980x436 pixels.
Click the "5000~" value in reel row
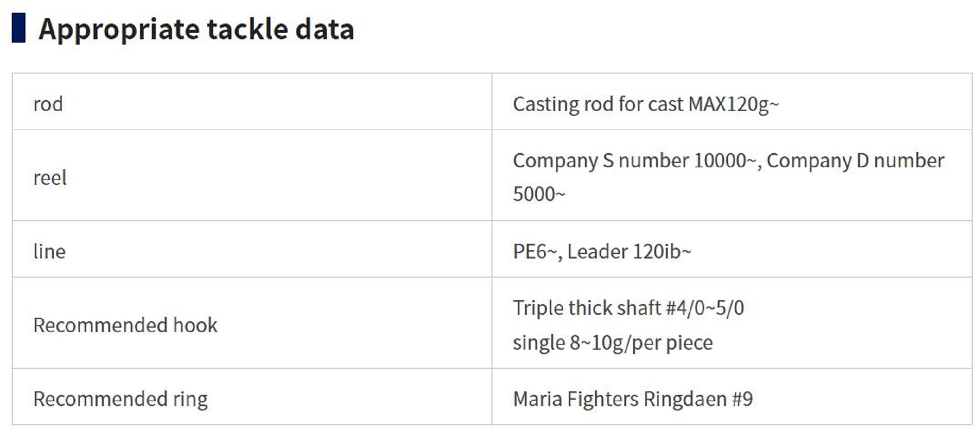(539, 194)
